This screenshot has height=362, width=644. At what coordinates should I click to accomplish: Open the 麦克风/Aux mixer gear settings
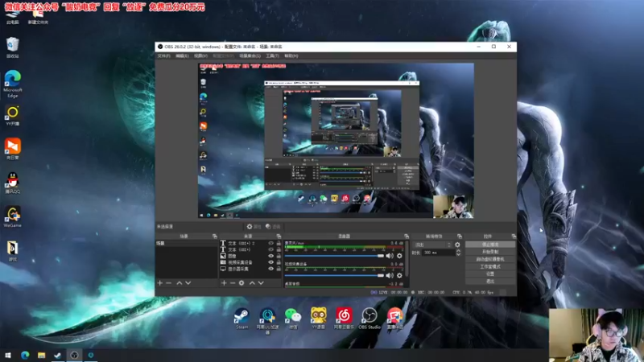pyautogui.click(x=399, y=256)
